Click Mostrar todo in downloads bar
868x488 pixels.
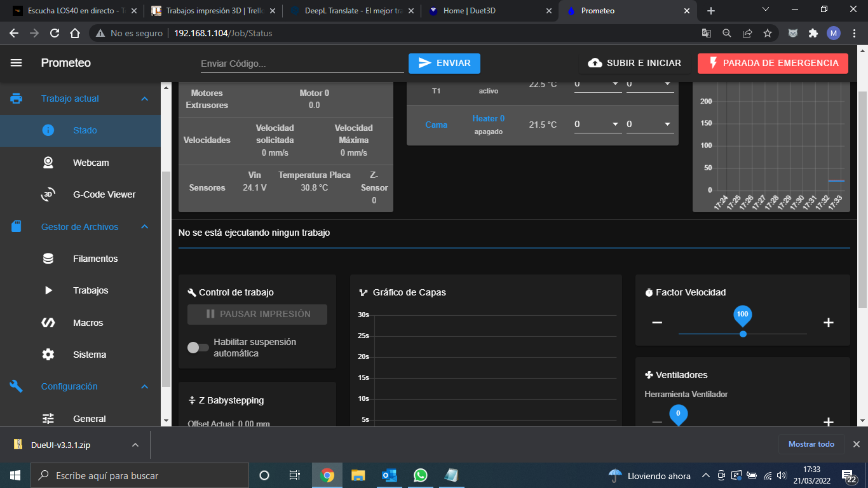click(811, 444)
